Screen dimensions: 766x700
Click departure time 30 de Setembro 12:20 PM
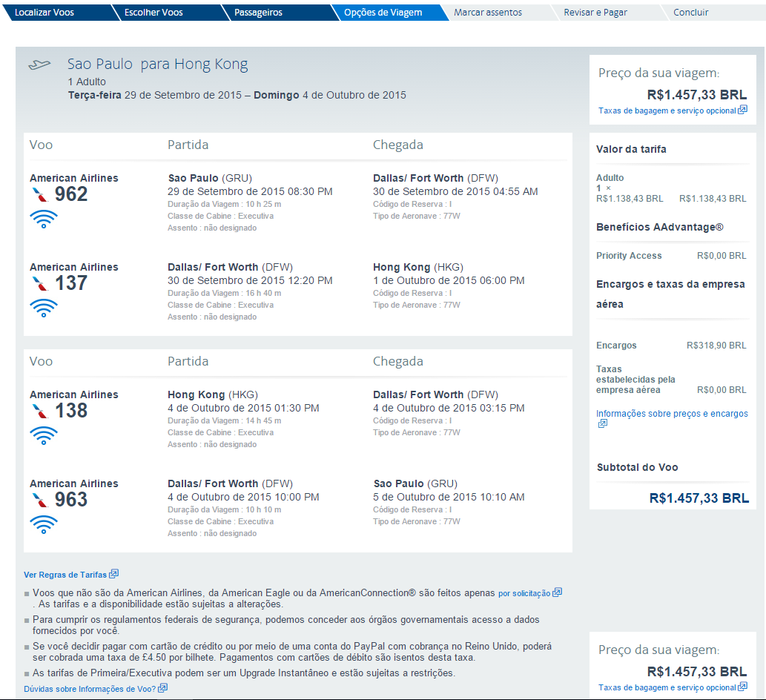point(250,280)
